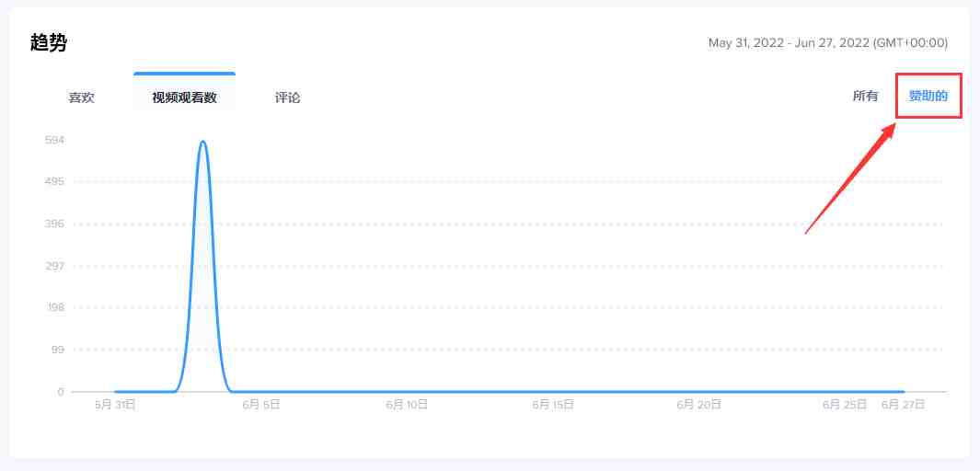Show 所有 data filter

865,96
